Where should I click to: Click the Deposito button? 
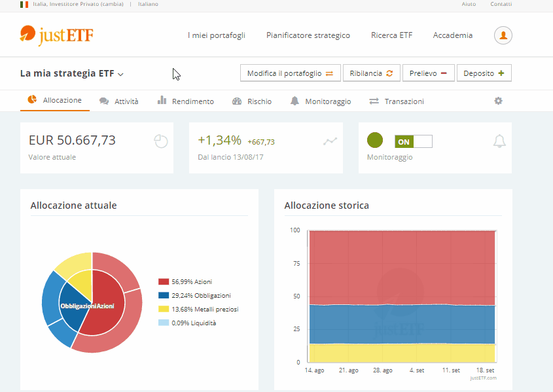pos(484,73)
